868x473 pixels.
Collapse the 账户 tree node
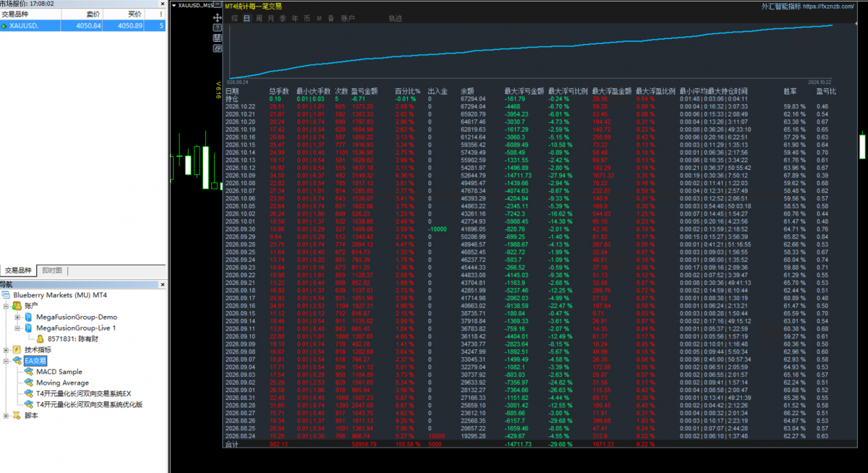click(x=7, y=306)
